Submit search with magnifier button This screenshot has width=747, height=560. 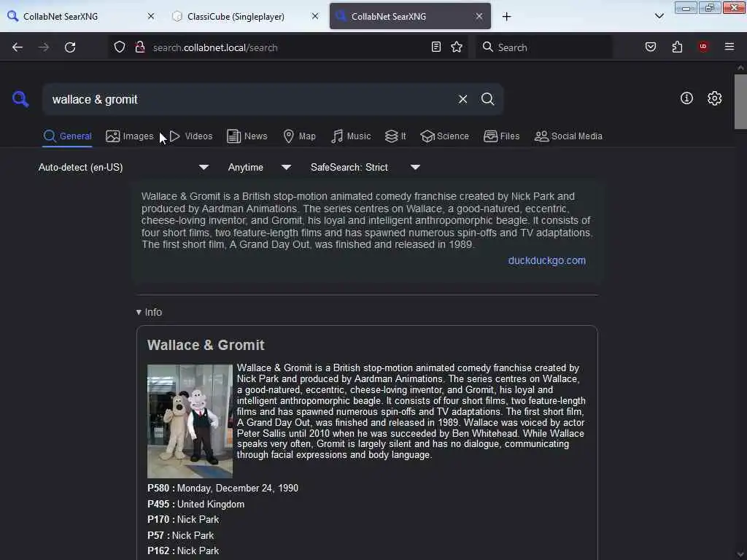487,99
